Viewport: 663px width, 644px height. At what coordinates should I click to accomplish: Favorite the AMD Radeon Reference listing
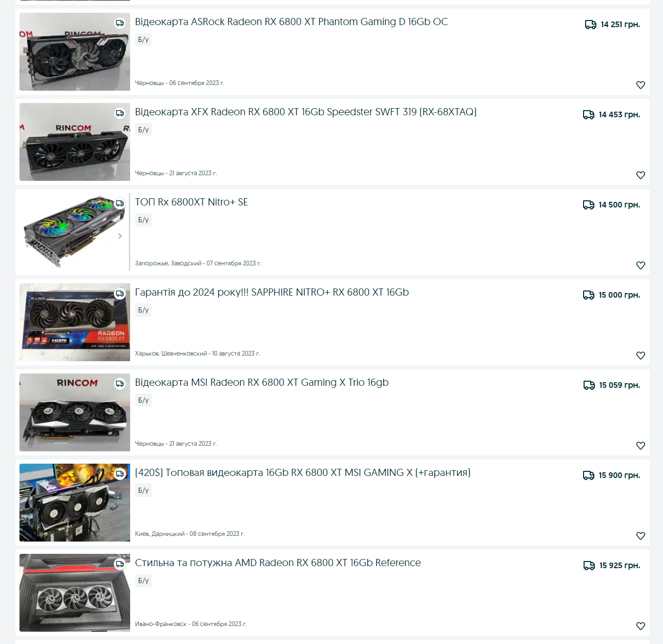[640, 626]
